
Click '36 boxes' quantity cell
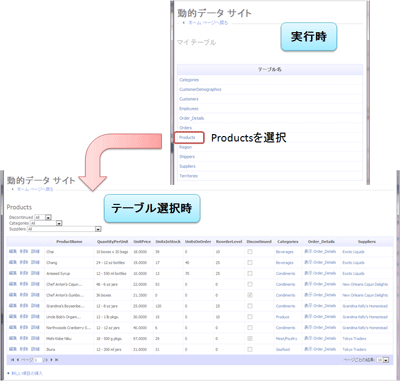coord(104,295)
